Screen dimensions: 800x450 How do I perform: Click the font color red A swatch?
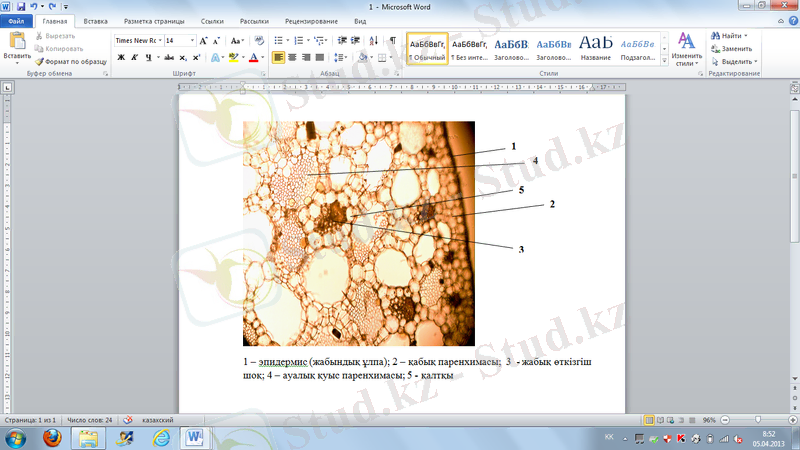(253, 58)
